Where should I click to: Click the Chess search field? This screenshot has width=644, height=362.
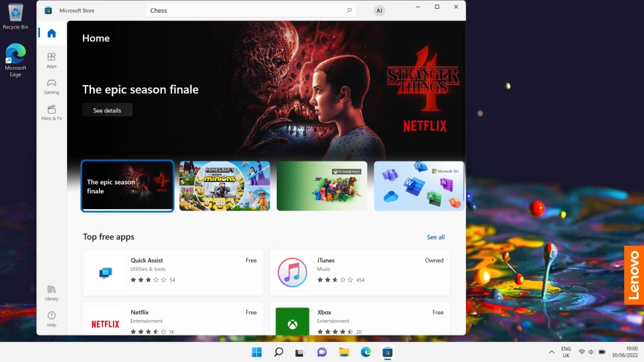pyautogui.click(x=251, y=10)
